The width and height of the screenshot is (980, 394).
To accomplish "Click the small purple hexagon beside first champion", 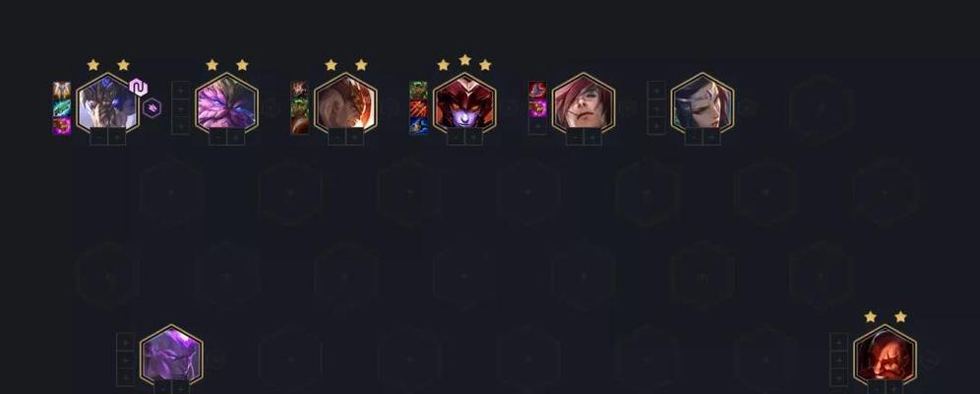I will pyautogui.click(x=152, y=108).
